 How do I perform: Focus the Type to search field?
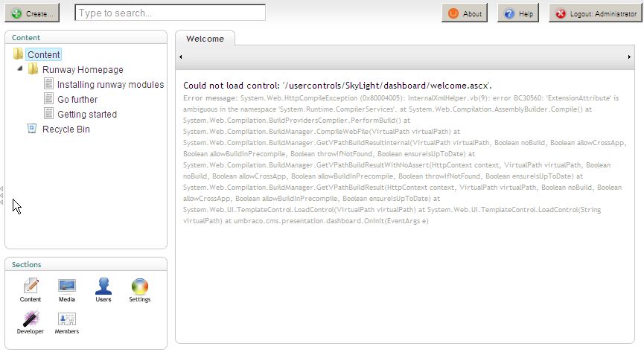click(x=170, y=13)
